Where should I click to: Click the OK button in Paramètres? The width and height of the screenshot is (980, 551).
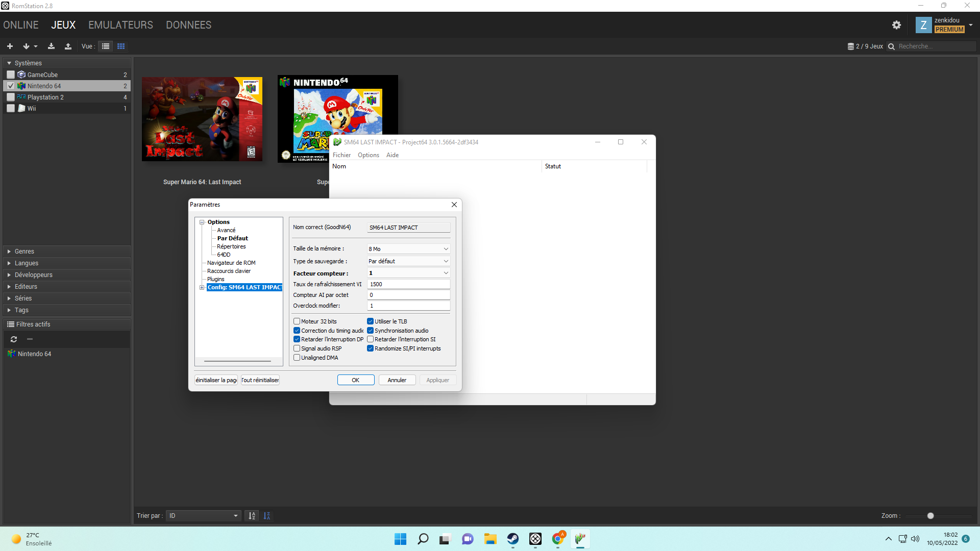[x=356, y=380]
